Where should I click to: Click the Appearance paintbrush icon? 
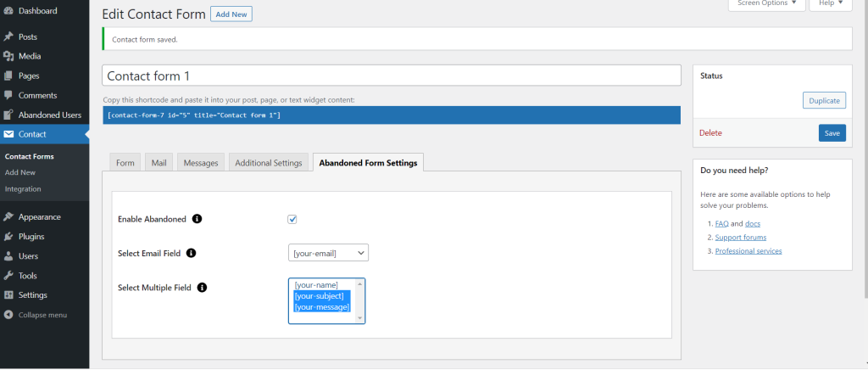pyautogui.click(x=8, y=216)
